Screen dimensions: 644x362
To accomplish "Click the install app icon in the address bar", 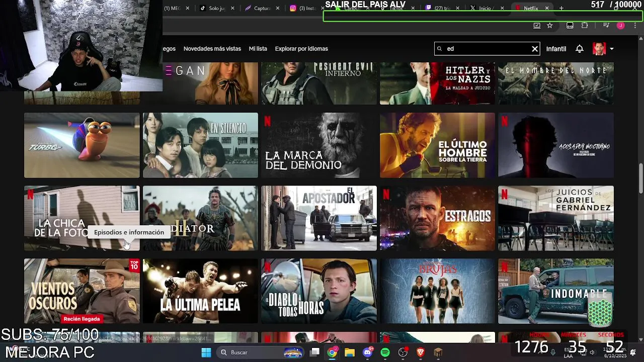I will click(537, 26).
